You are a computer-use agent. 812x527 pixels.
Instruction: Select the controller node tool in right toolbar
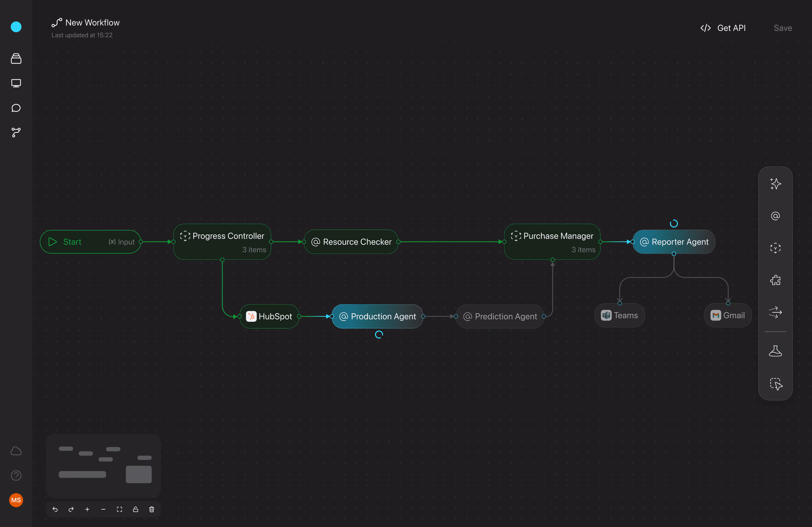pyautogui.click(x=775, y=248)
